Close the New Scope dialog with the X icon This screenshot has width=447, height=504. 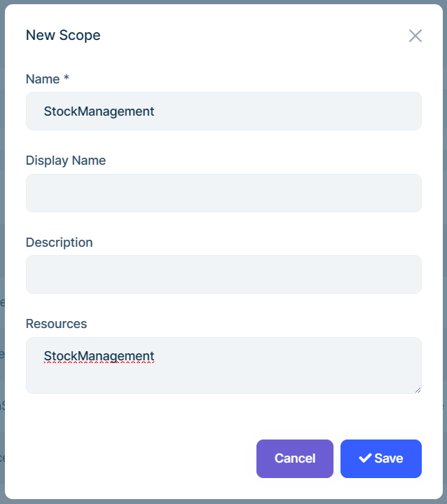coord(415,36)
